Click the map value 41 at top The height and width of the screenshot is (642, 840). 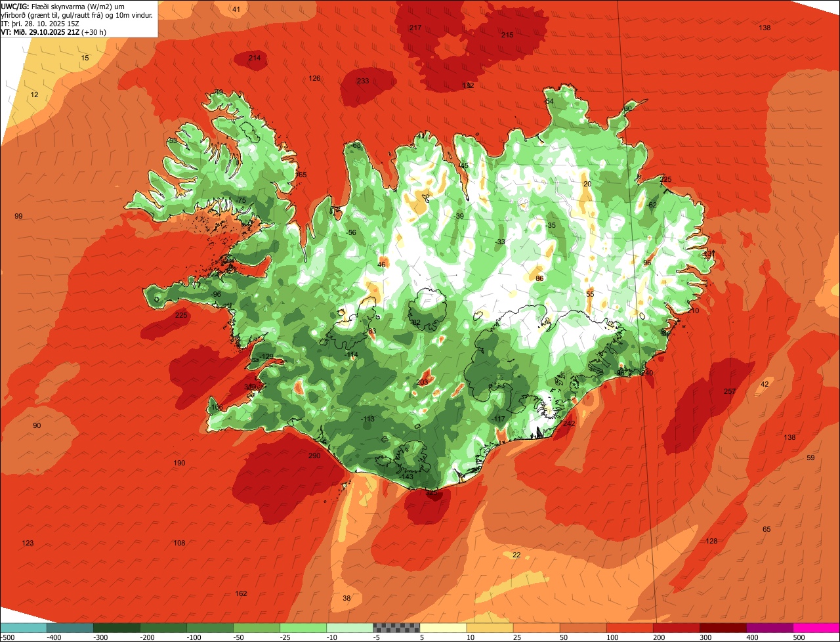(x=236, y=9)
